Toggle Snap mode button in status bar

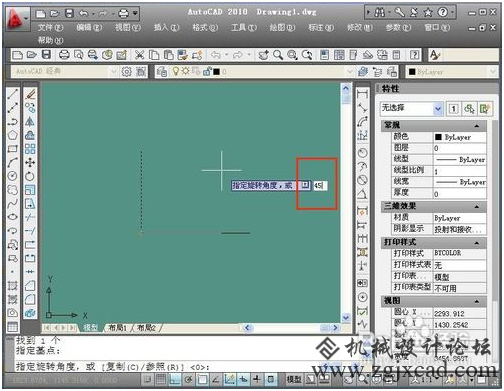point(148,379)
